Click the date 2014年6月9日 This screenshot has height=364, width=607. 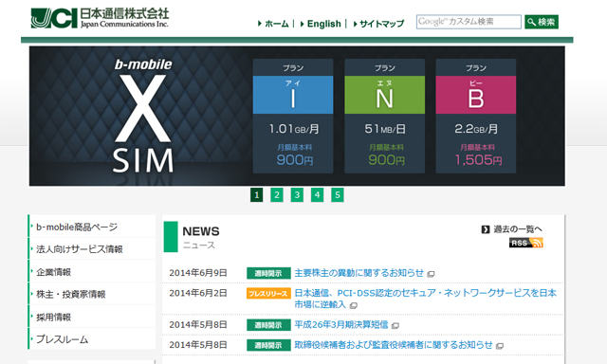[198, 273]
